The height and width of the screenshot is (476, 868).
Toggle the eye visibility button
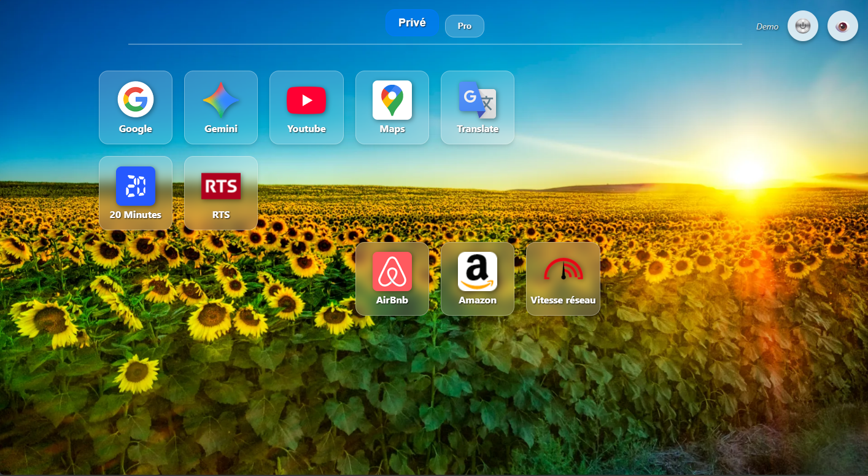[843, 26]
